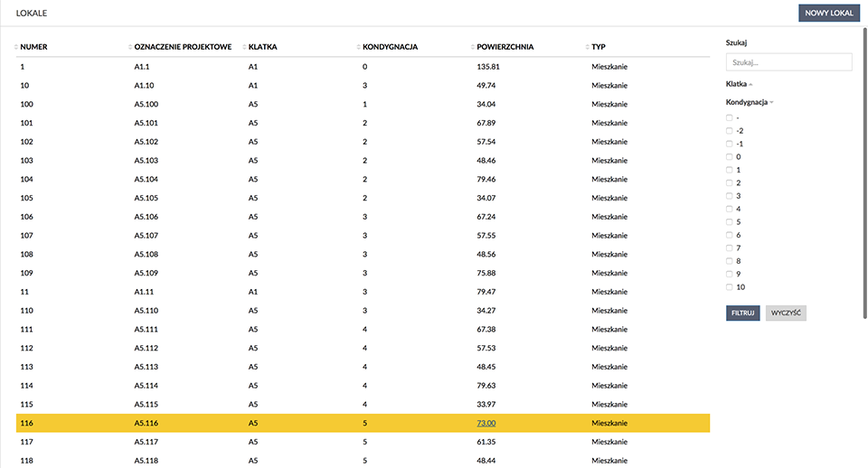868x468 pixels.
Task: Select row with number 116
Action: coord(363,423)
